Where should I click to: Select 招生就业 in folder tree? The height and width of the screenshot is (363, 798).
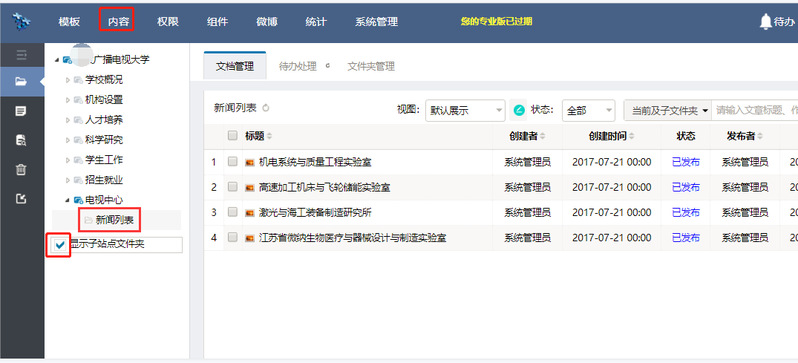pos(104,180)
